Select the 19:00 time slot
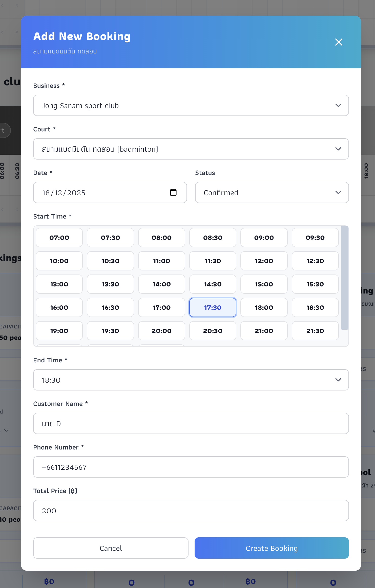 (x=59, y=331)
